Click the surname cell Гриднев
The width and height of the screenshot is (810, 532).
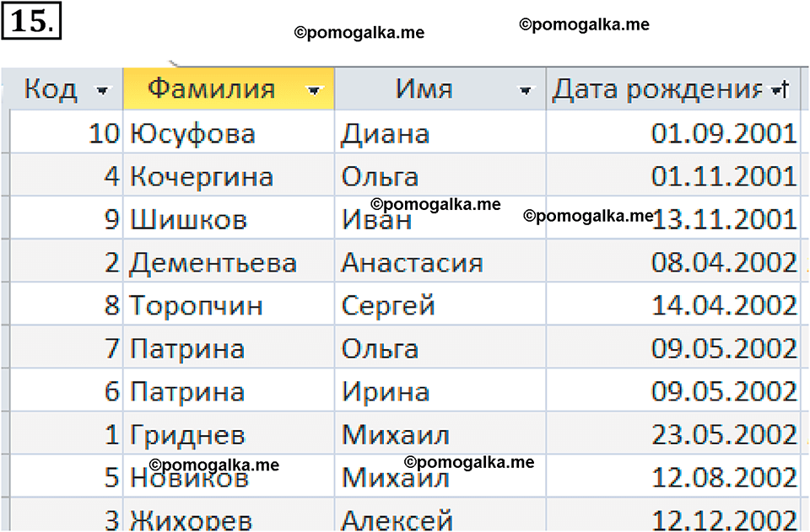click(229, 433)
